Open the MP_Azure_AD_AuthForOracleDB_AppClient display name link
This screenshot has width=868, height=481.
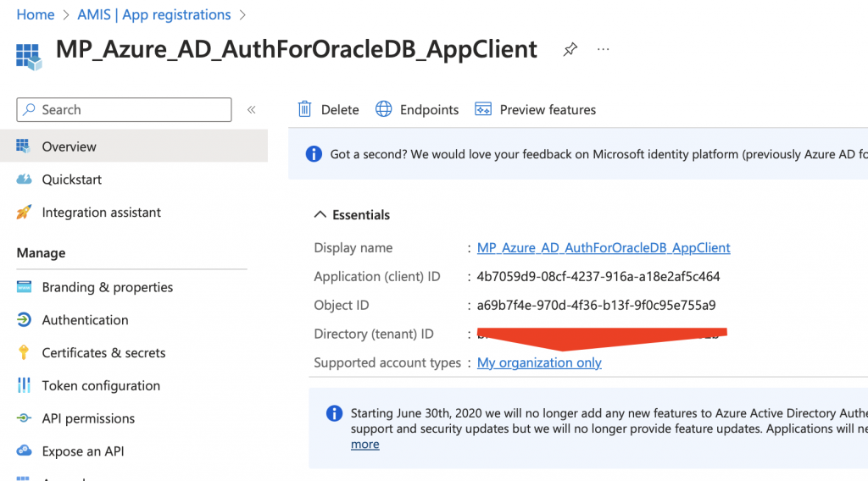[604, 248]
